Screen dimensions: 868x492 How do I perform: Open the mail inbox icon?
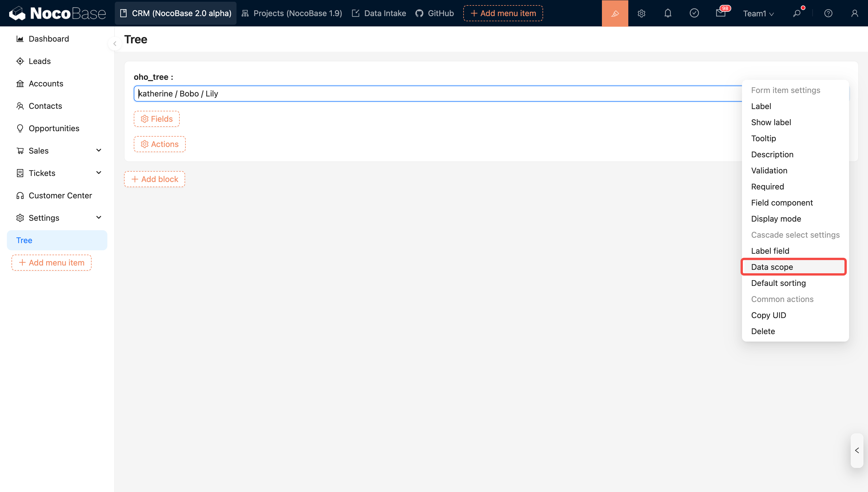720,13
